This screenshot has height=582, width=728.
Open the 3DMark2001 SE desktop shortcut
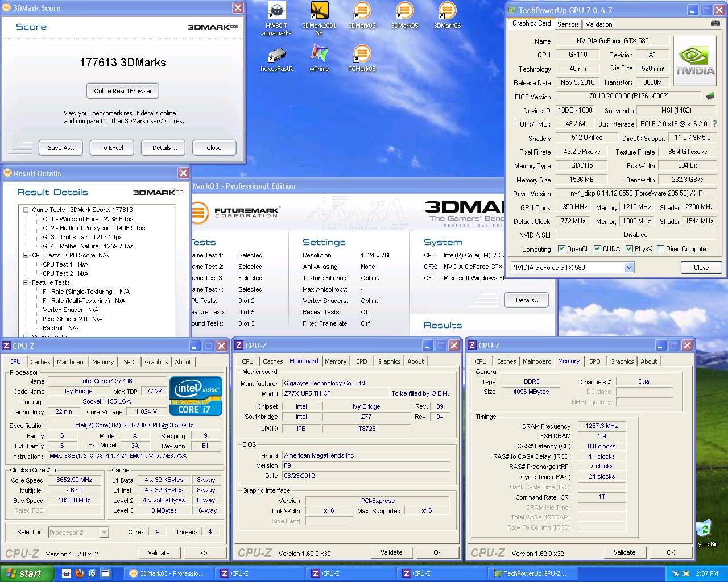tap(319, 11)
